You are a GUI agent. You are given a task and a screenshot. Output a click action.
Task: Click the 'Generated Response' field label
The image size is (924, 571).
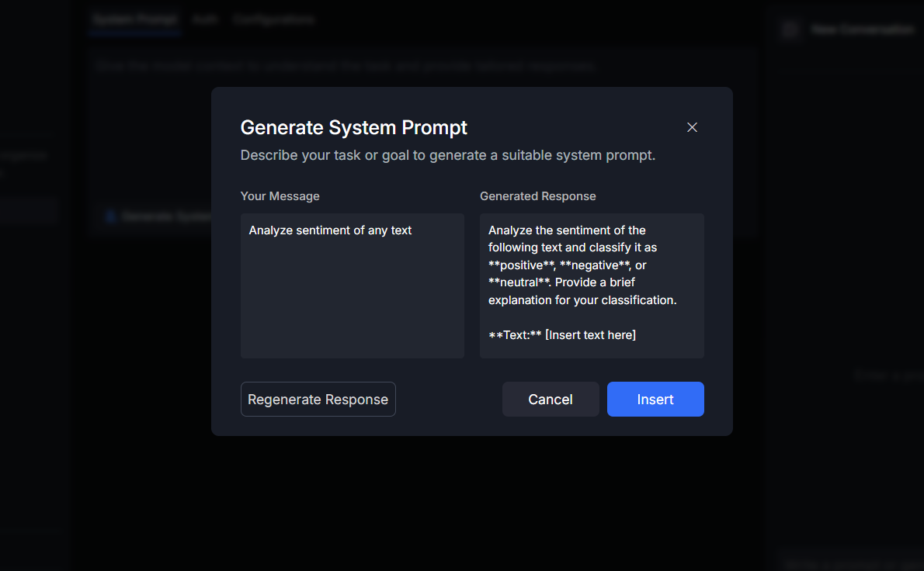[x=537, y=196]
